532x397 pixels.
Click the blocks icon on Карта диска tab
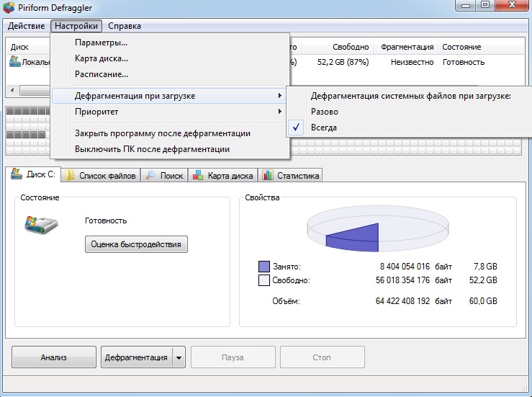198,175
